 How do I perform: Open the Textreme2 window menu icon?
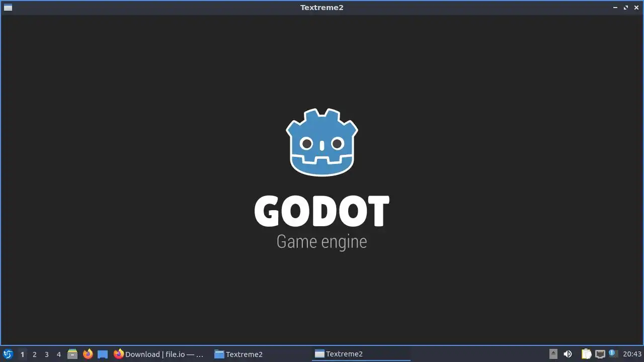coord(8,8)
